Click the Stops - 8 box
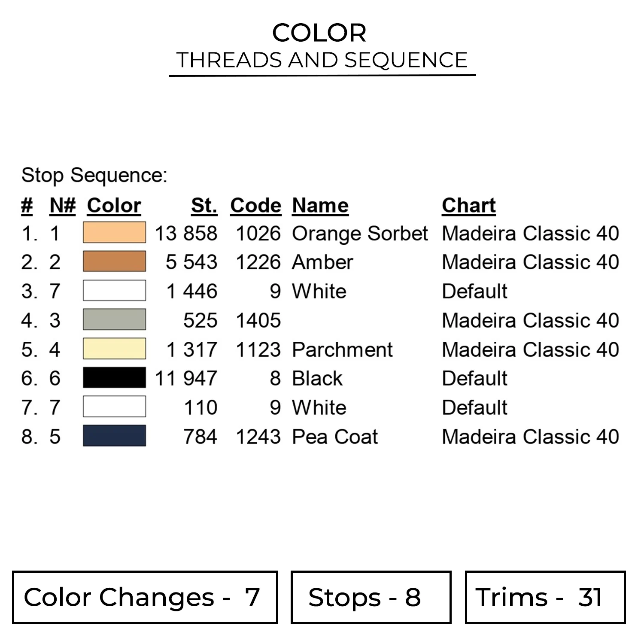The height and width of the screenshot is (644, 644). point(371,597)
